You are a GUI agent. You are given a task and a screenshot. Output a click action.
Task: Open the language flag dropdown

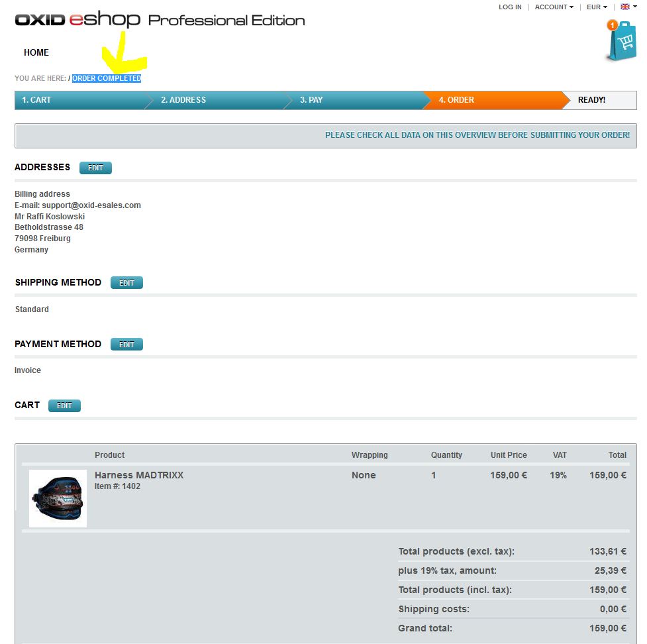[628, 7]
